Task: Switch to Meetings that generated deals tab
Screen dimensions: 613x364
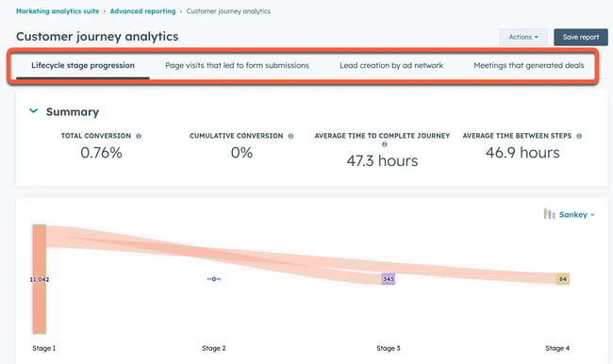Action: pos(529,65)
